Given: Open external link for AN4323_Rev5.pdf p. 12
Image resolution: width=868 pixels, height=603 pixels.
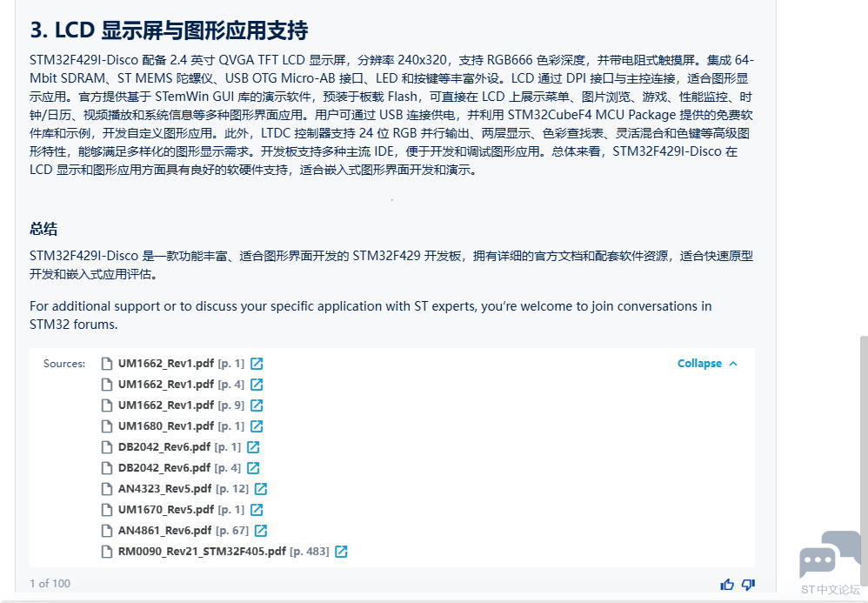Looking at the screenshot, I should coord(261,489).
